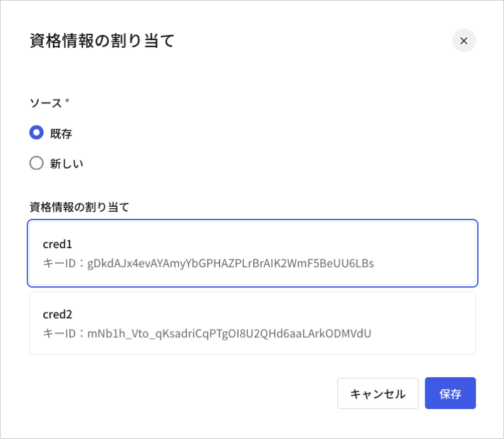Viewport: 504px width, 439px height.
Task: Click the asterisk beside ソース label
Action: coord(67,101)
